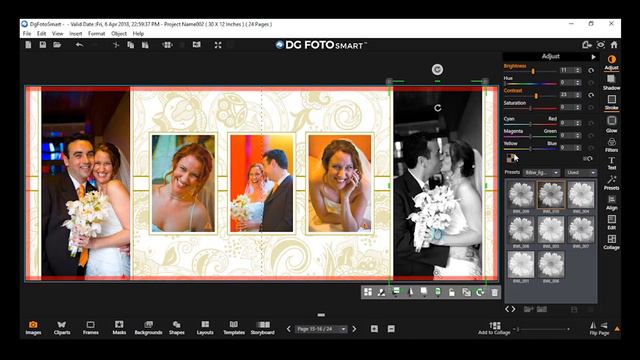Select the first flower preset thumbnail
This screenshot has height=360, width=640.
coord(521,195)
